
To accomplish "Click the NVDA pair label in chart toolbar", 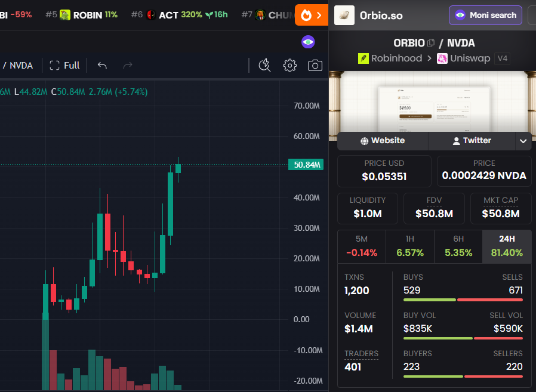I will click(x=21, y=65).
